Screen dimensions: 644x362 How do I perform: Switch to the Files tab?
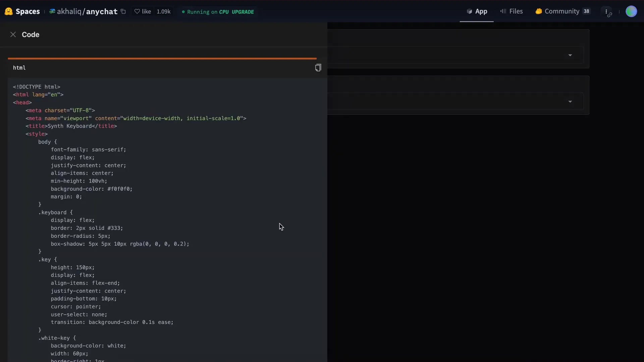pyautogui.click(x=516, y=11)
